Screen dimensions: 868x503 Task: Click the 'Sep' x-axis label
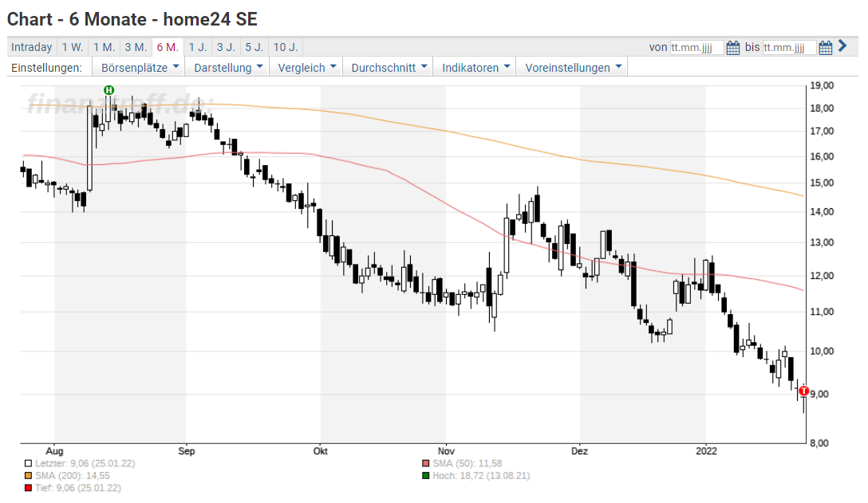187,451
